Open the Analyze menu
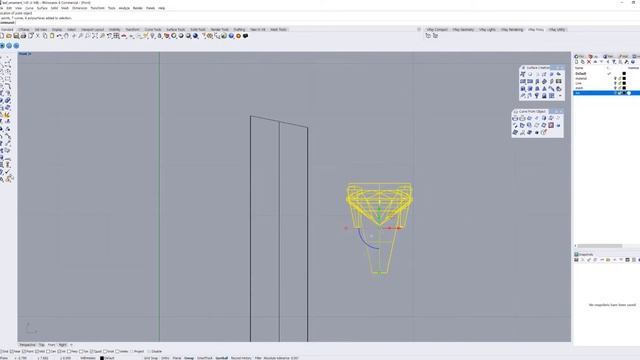This screenshot has width=640, height=360. 124,8
